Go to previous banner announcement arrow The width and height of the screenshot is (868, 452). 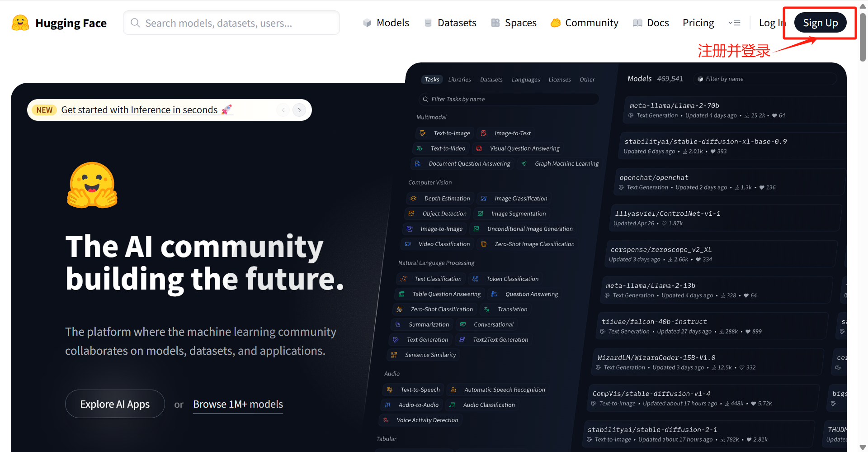point(283,110)
